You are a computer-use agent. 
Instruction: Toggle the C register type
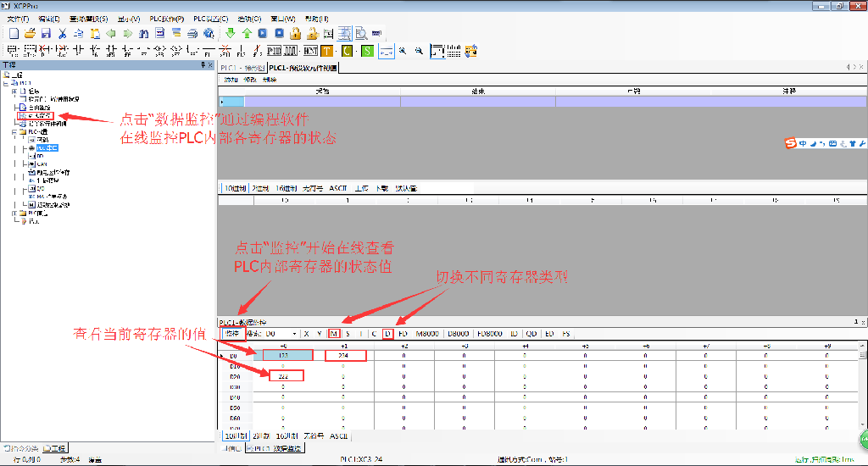(374, 334)
